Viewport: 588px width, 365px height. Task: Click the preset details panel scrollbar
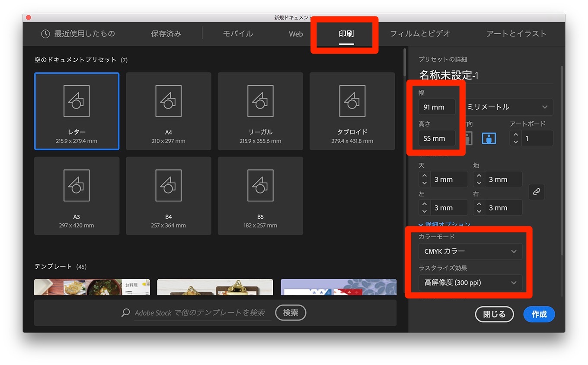(x=562, y=160)
